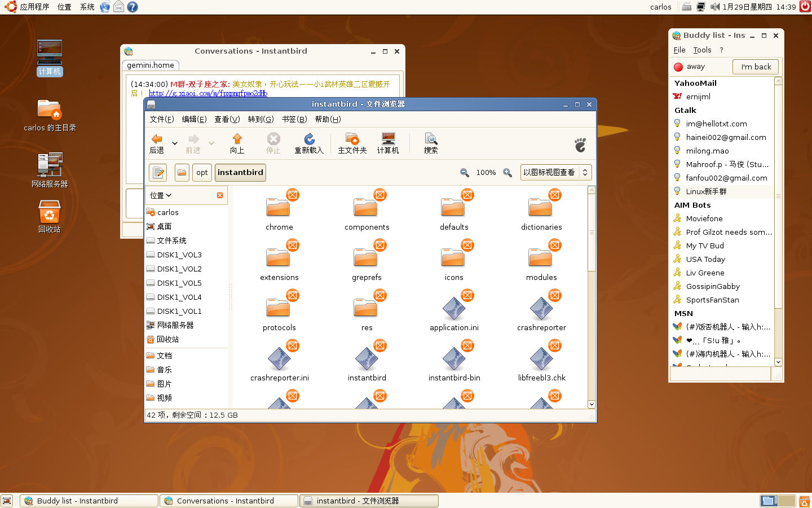Select buddy Moviefone in AIM Bots
The height and width of the screenshot is (508, 812).
point(722,218)
